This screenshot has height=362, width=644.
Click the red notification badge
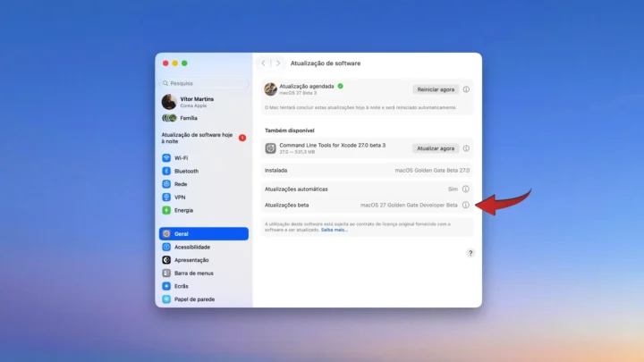point(242,138)
